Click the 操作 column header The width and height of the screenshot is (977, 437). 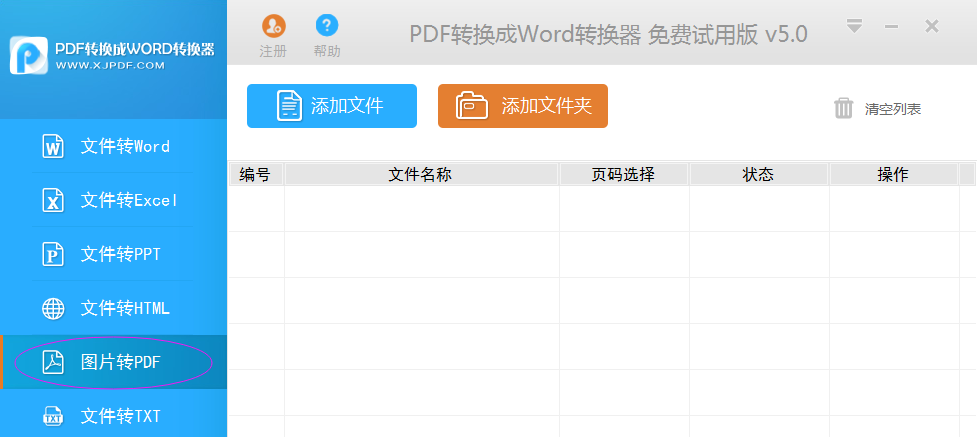pyautogui.click(x=893, y=175)
